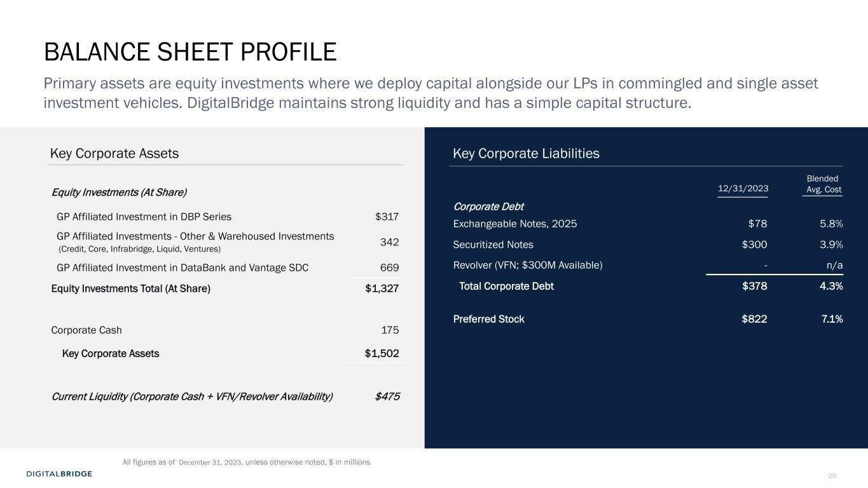The image size is (868, 488).
Task: Click the Revolver VFN row label
Action: pyautogui.click(x=527, y=264)
